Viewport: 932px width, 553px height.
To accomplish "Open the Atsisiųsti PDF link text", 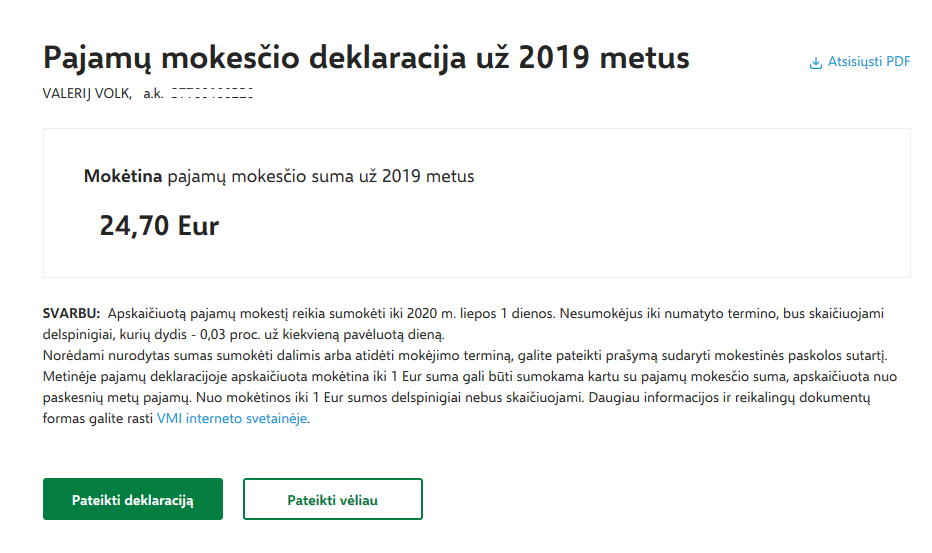I will point(869,62).
